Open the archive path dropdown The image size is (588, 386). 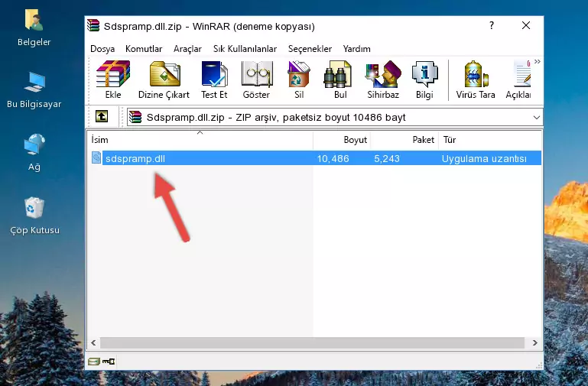click(x=537, y=117)
